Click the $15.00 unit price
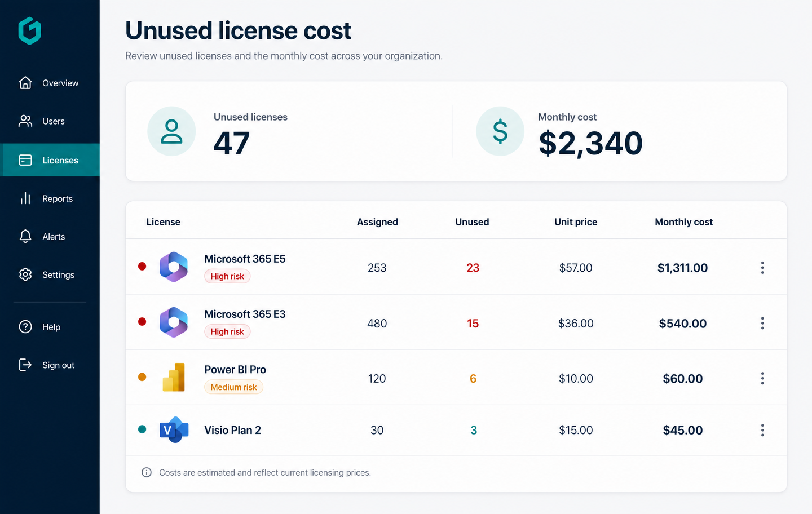The width and height of the screenshot is (812, 514). click(576, 430)
